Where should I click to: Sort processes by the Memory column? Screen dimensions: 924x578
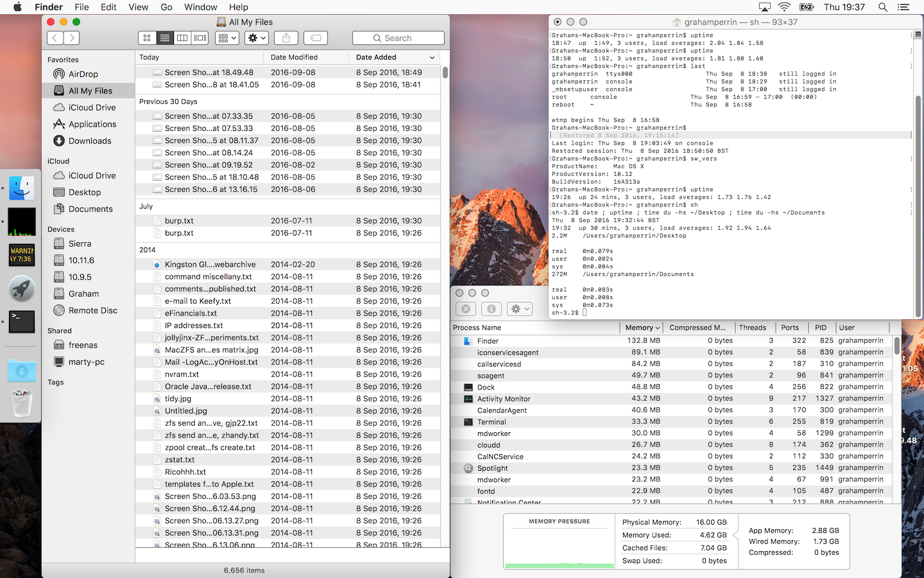642,328
